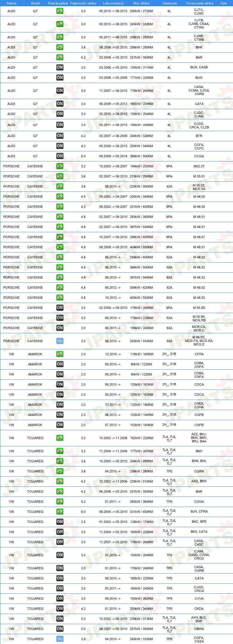Select engine code BTR cell
The height and width of the screenshot is (644, 233).
199,136
